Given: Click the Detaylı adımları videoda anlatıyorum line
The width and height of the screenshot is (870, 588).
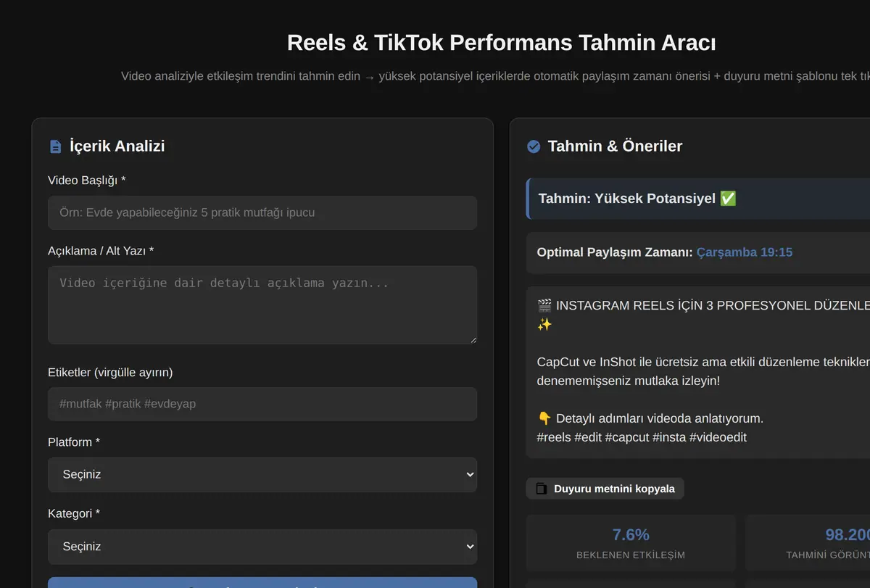Looking at the screenshot, I should click(650, 418).
